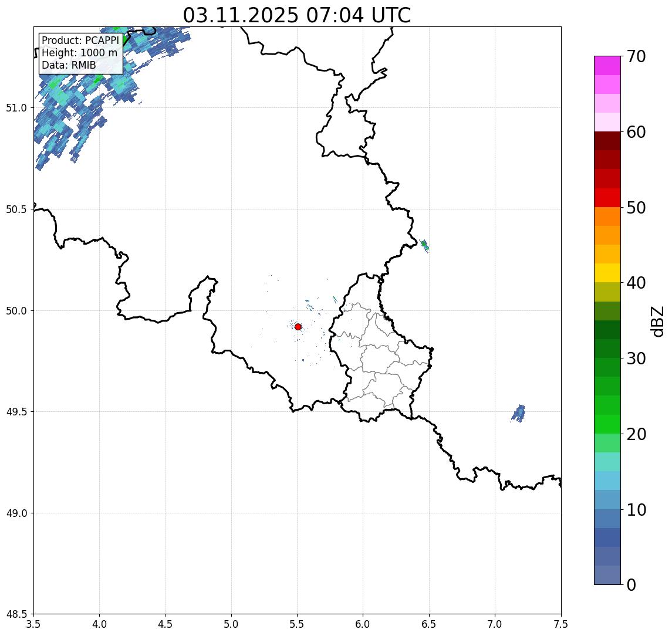Click the latitude axis label 50.0
672x636 pixels.
point(16,311)
